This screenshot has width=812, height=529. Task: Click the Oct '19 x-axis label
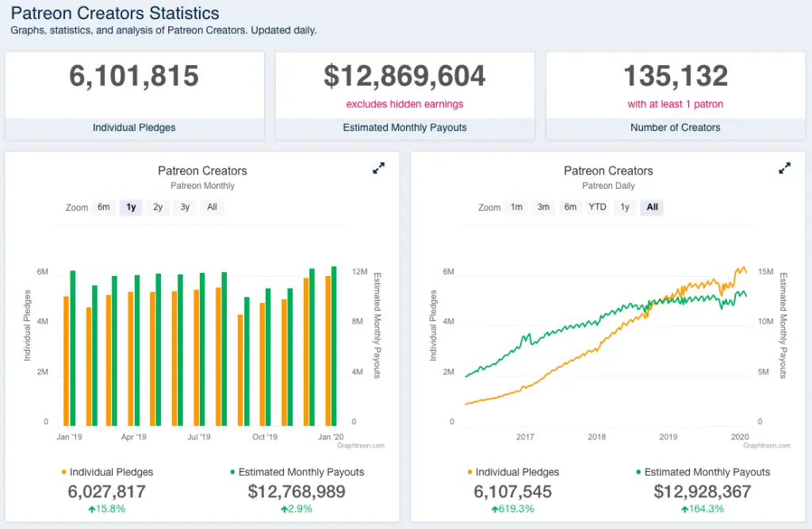click(x=265, y=437)
